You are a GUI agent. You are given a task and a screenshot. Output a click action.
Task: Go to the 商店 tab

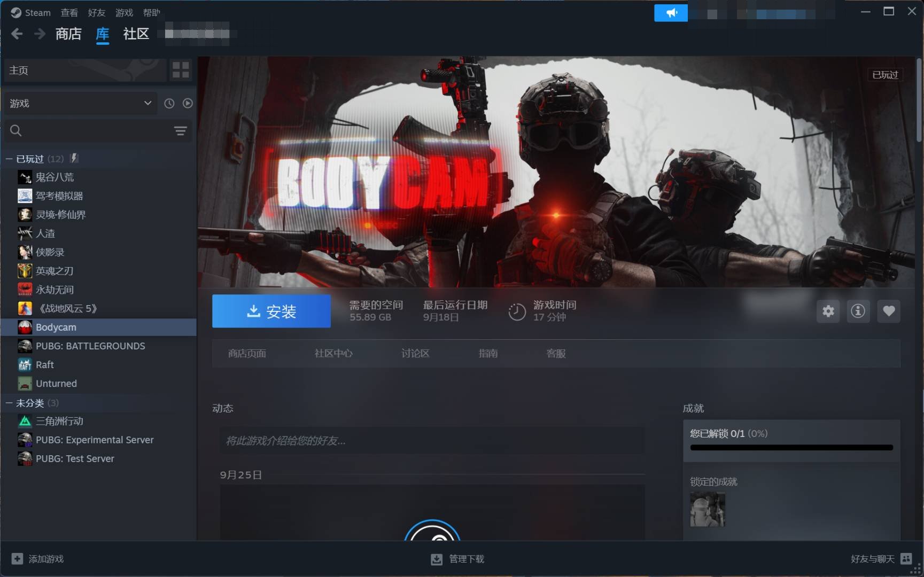(x=68, y=34)
